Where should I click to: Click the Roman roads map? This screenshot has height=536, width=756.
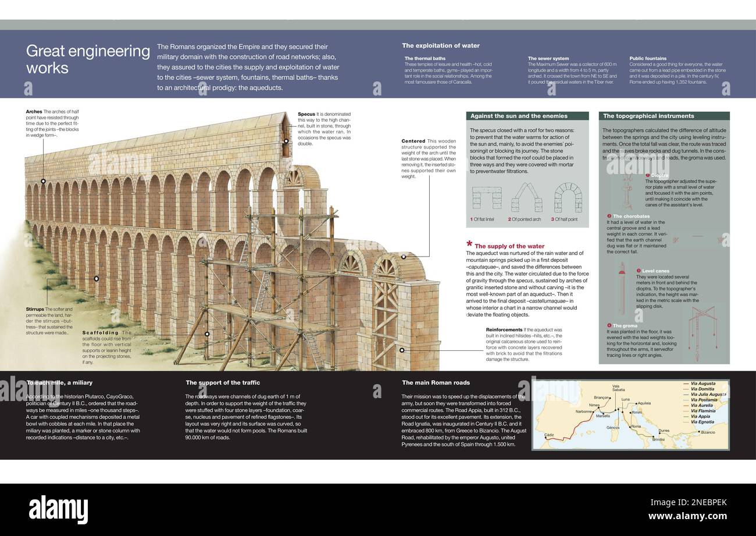[630, 414]
